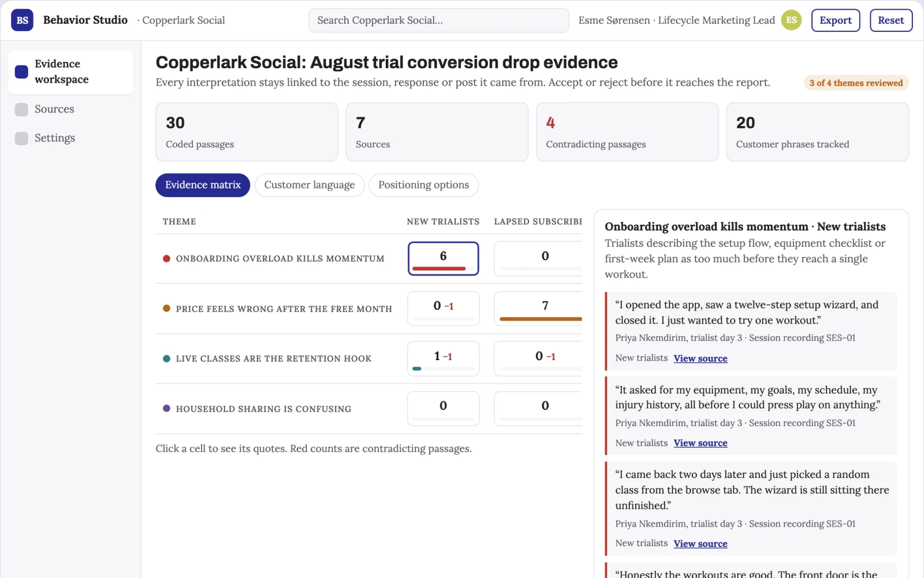Image resolution: width=924 pixels, height=578 pixels.
Task: Click the Esme Sørensen user name text
Action: 614,20
